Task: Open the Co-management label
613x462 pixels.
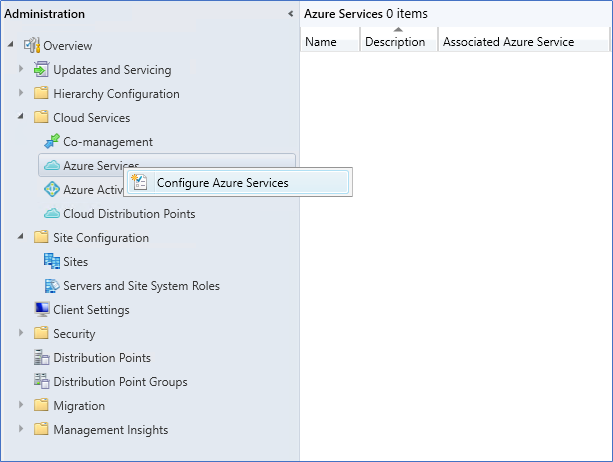Action: coord(108,142)
